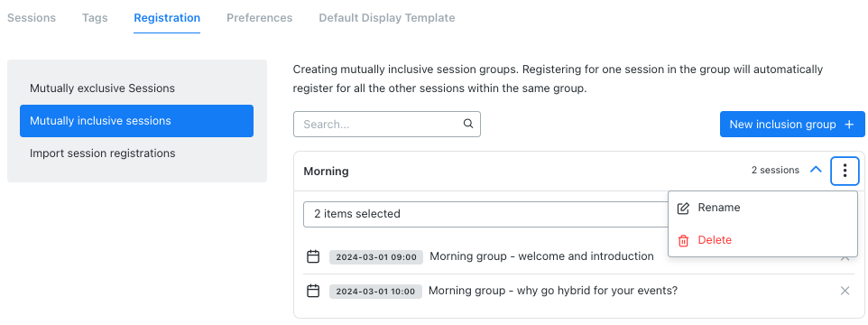Choose Rename from the group menu

click(x=762, y=208)
